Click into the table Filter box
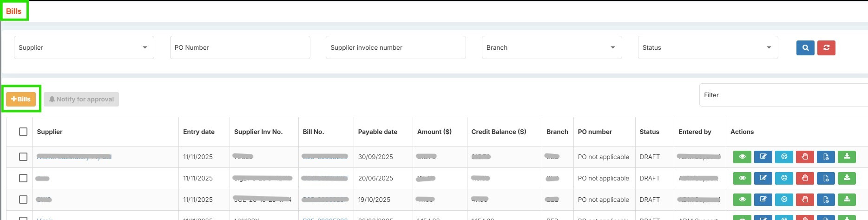Image resolution: width=868 pixels, height=220 pixels. click(783, 95)
